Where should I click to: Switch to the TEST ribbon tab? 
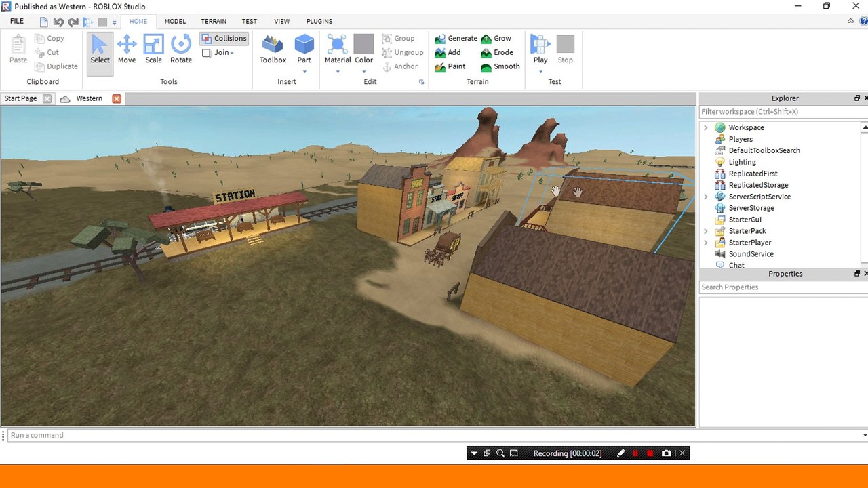(250, 21)
